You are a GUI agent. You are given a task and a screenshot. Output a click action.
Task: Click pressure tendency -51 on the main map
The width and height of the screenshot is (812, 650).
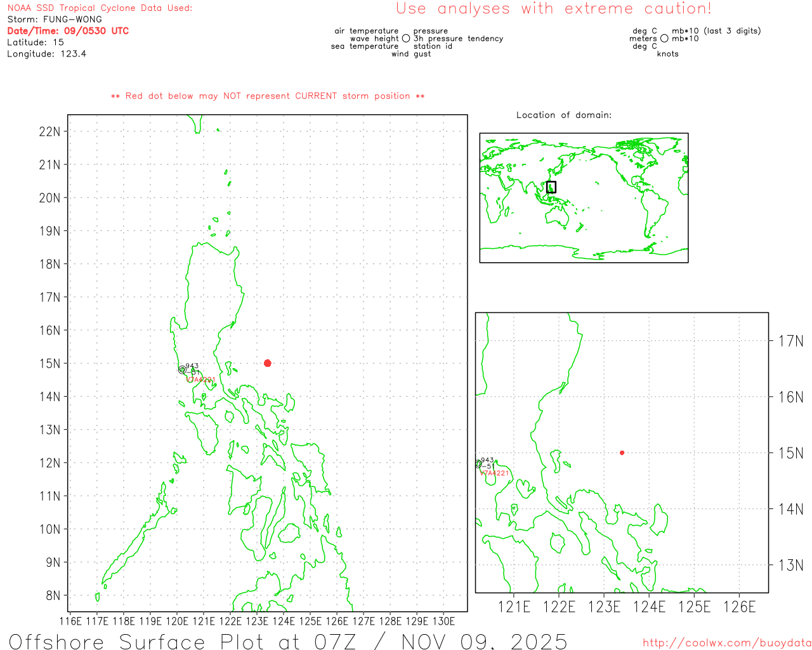[193, 373]
